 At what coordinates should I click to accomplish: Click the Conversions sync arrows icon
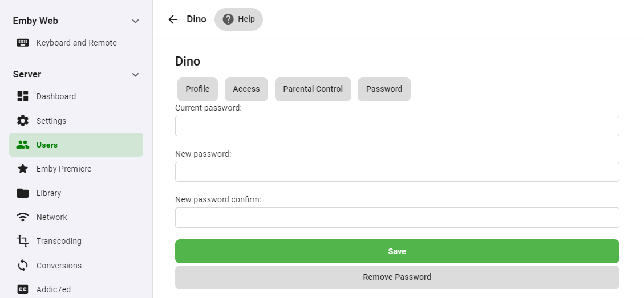click(23, 266)
